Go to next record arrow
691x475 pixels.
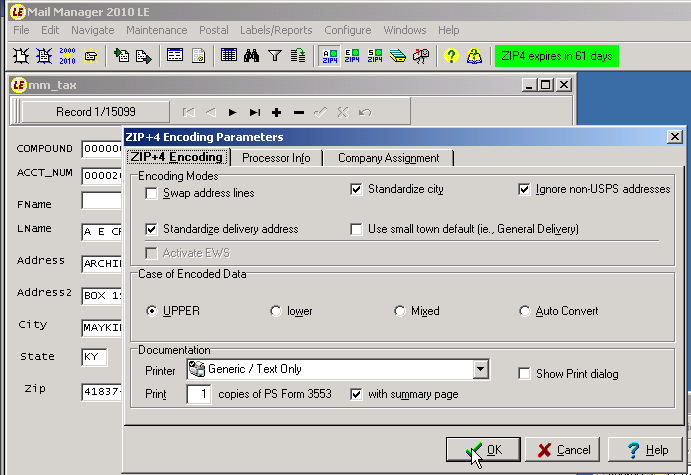[x=233, y=113]
